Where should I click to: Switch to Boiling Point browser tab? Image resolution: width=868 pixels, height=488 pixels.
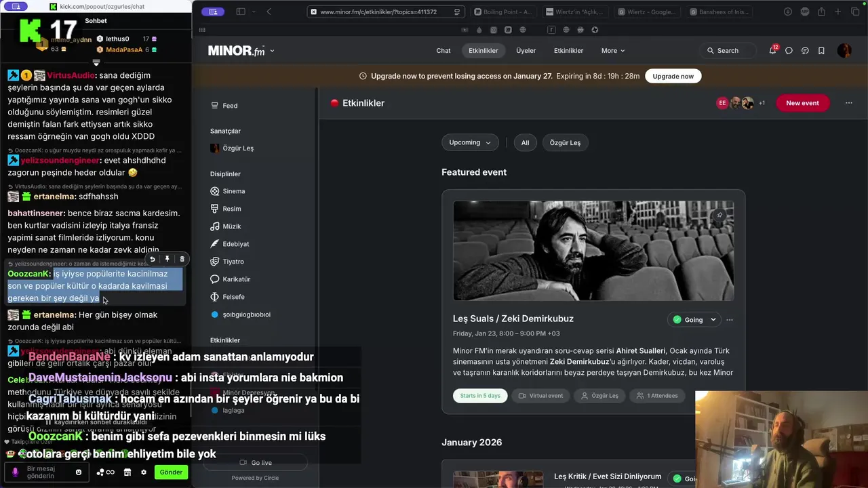point(504,12)
